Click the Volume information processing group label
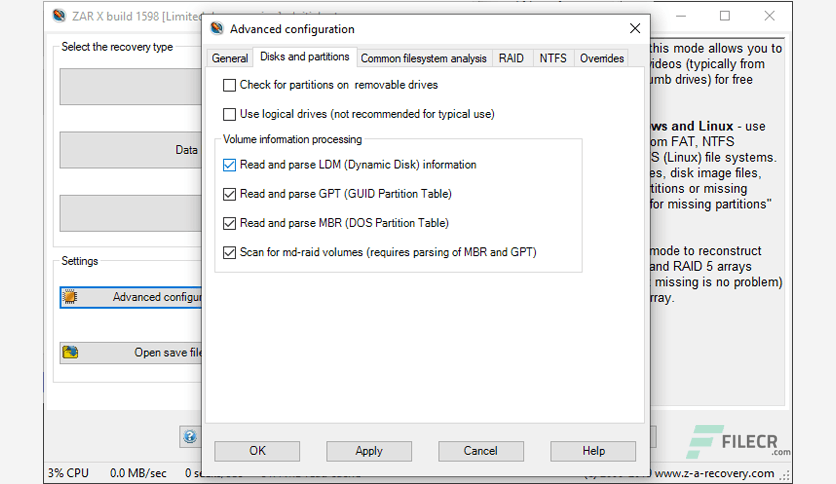This screenshot has width=836, height=484. (292, 139)
